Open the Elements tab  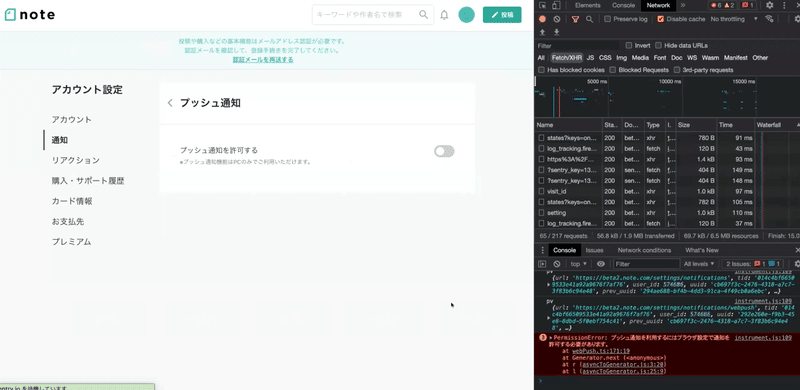tap(588, 5)
